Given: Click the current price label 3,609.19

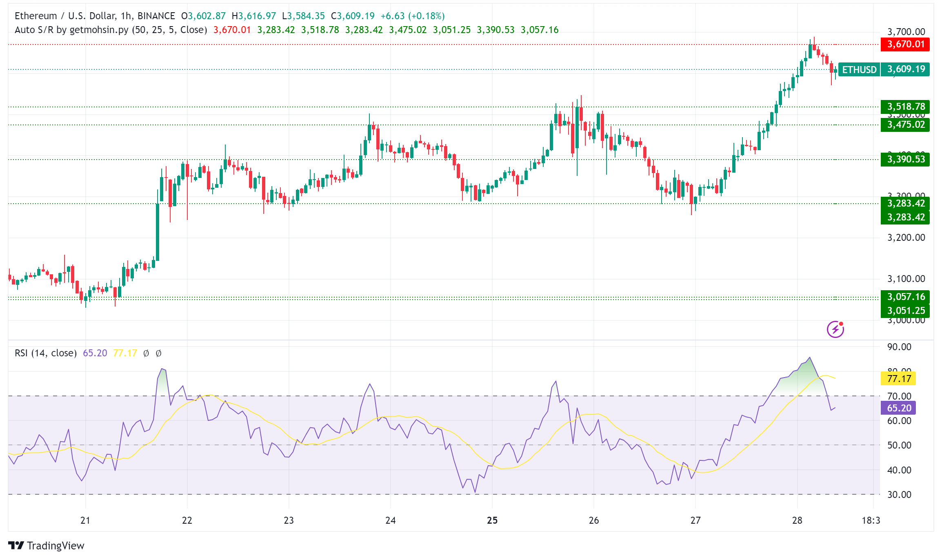Looking at the screenshot, I should 905,69.
